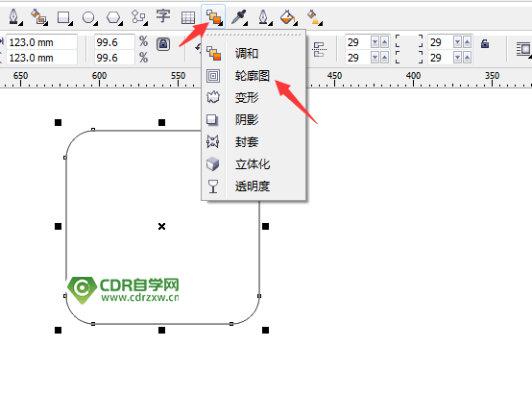Image resolution: width=532 pixels, height=397 pixels.
Task: Select the Rectangle tool
Action: pyautogui.click(x=63, y=17)
